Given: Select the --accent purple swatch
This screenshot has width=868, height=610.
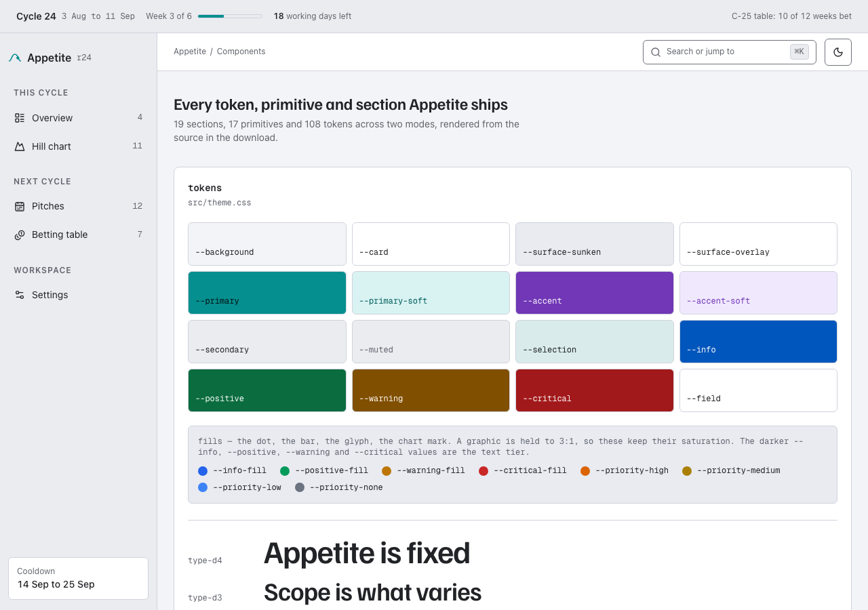Looking at the screenshot, I should pos(595,293).
